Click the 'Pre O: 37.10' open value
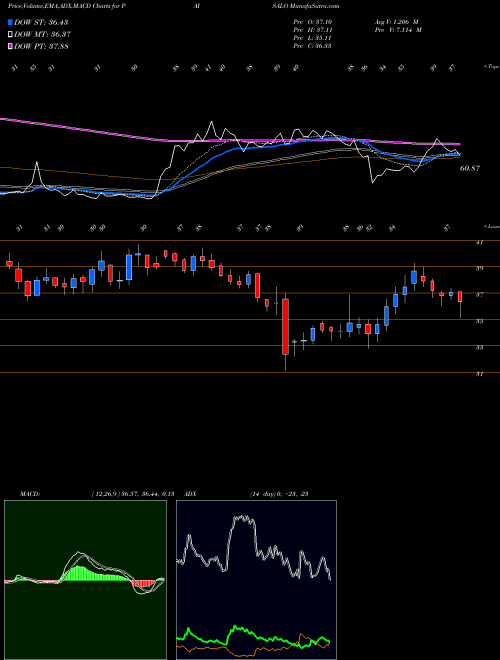 pos(312,22)
